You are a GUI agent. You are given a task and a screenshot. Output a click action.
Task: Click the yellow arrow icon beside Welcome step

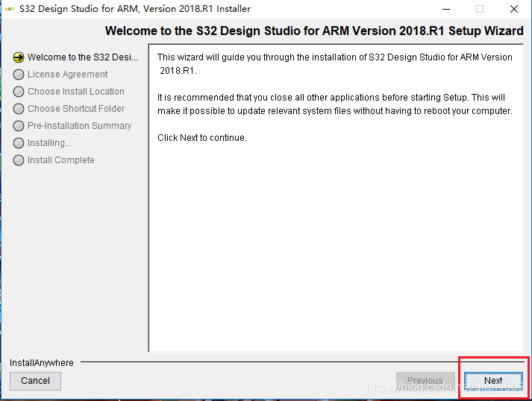click(x=19, y=57)
